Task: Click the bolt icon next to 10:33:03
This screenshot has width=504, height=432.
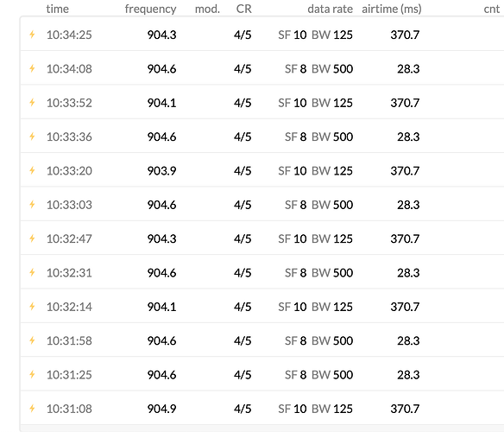Action: coord(32,204)
